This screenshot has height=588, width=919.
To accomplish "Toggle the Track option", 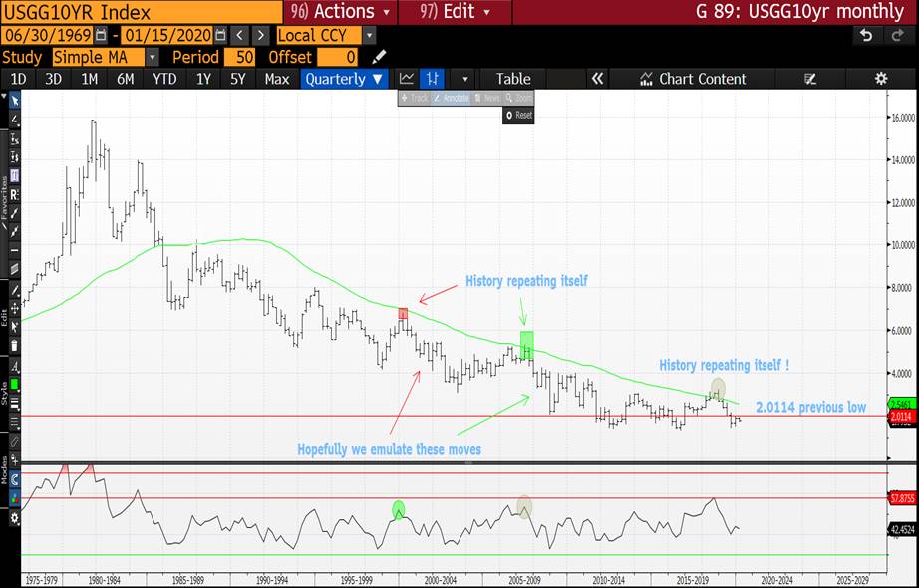I will coord(414,98).
